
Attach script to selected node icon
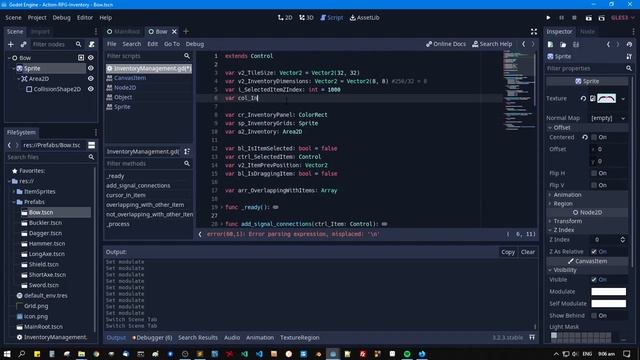[92, 44]
